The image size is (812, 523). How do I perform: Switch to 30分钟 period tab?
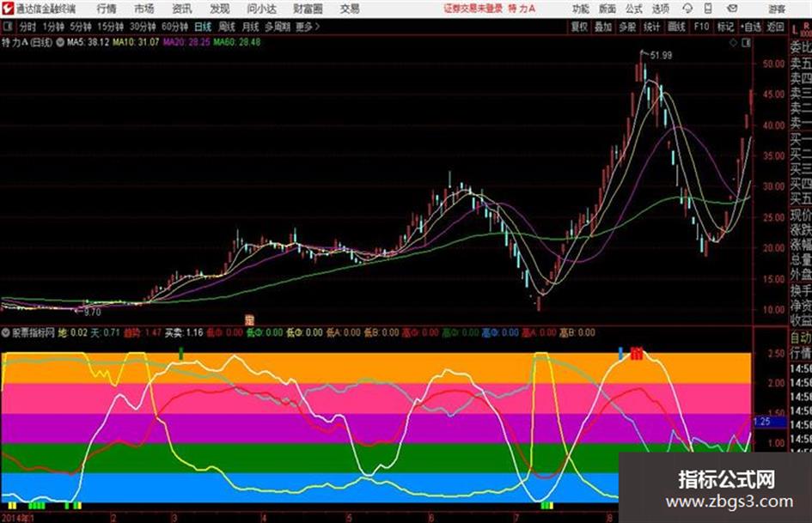click(x=143, y=27)
